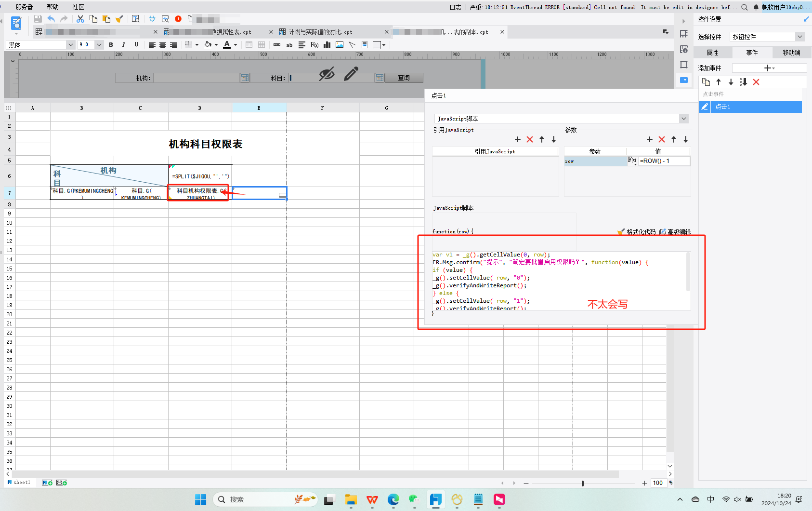Switch to the 事件 tab in the widget settings
Viewport: 812px width, 511px height.
pos(752,53)
